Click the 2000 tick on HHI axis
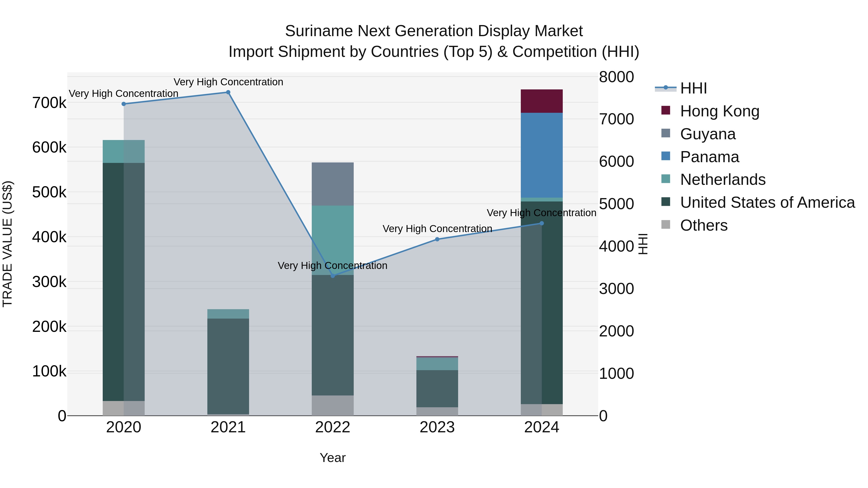Viewport: 868px width, 488px height. (x=616, y=331)
